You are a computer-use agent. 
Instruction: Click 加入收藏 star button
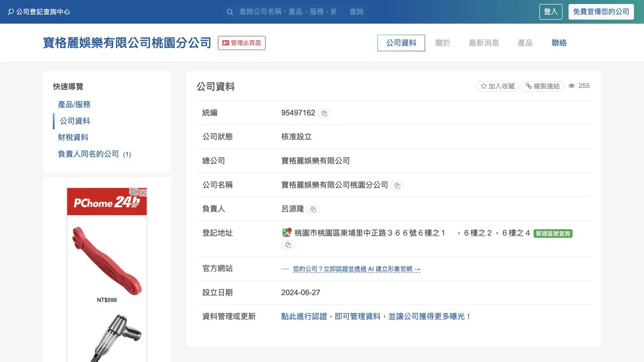498,86
